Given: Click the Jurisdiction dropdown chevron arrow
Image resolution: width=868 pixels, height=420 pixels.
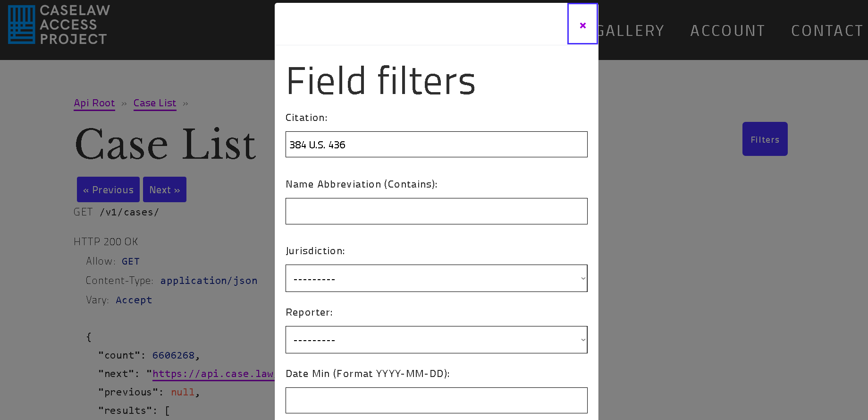Looking at the screenshot, I should (x=583, y=278).
